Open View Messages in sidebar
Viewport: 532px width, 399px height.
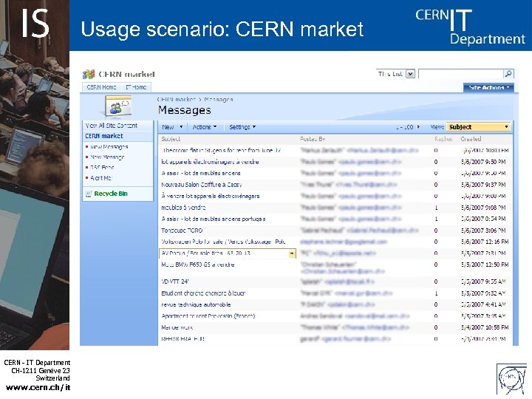click(109, 147)
